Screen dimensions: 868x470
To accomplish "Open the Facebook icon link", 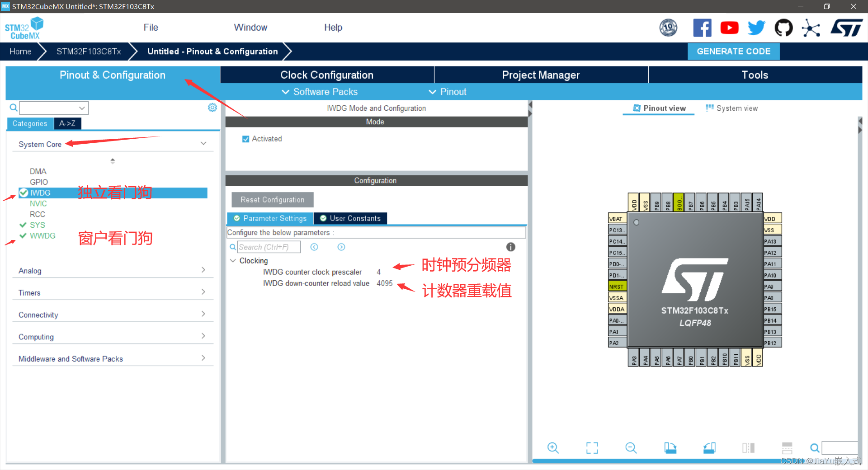I will 702,28.
